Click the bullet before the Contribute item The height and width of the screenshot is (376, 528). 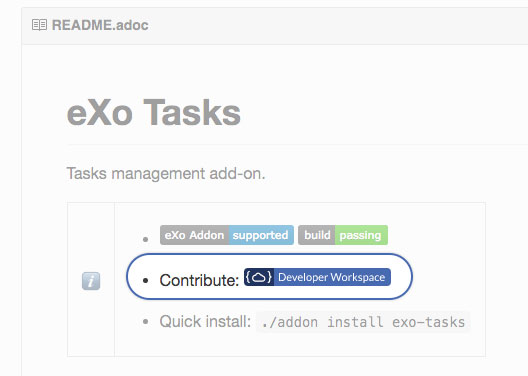(x=145, y=281)
